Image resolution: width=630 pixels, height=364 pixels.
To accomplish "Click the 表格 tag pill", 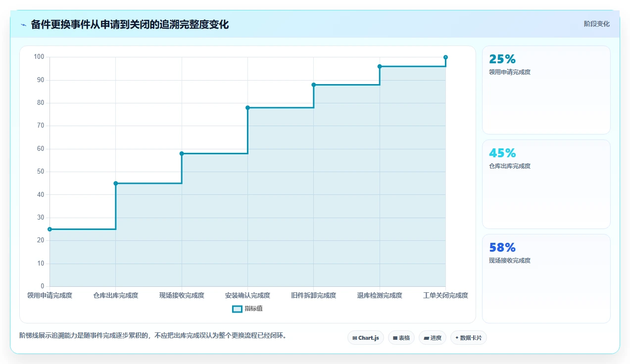I will click(401, 338).
